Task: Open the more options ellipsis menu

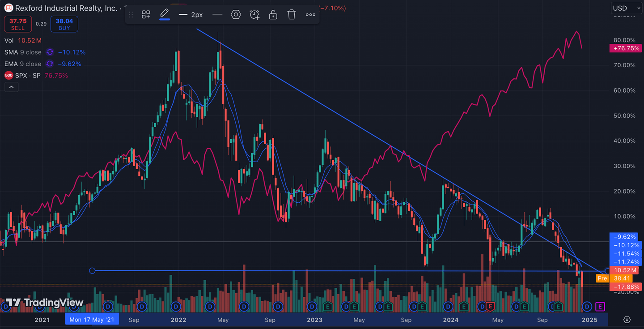Action: (x=310, y=15)
